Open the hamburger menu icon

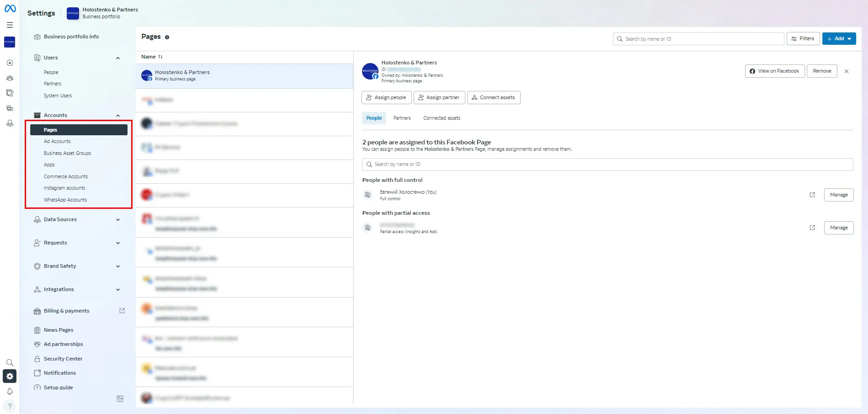coord(10,25)
